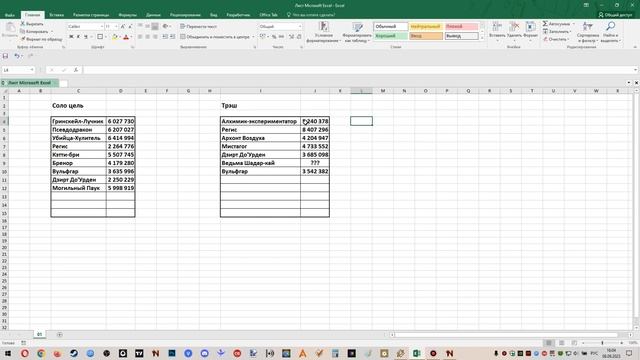This screenshot has height=360, width=640.
Task: Align text right
Action: [x=155, y=37]
